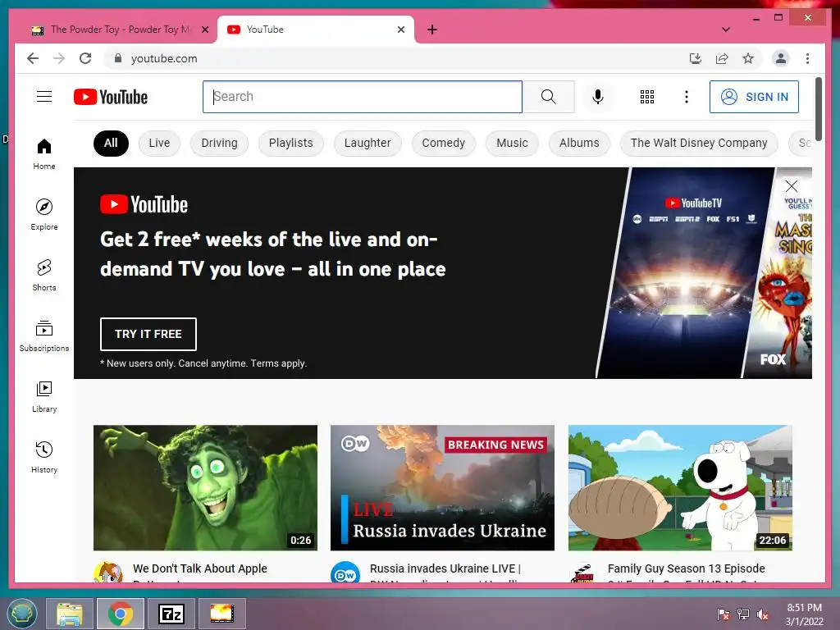Select the Live filter chip
This screenshot has width=840, height=630.
coord(159,143)
